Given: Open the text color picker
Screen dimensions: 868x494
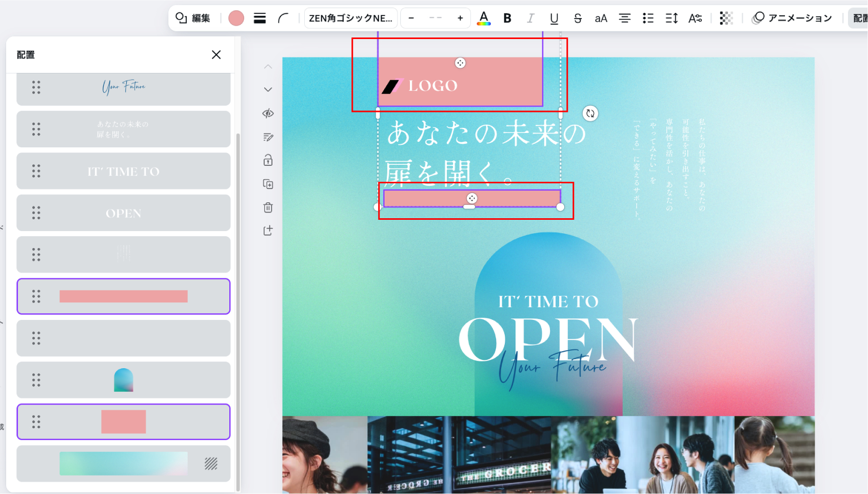Looking at the screenshot, I should [x=483, y=18].
